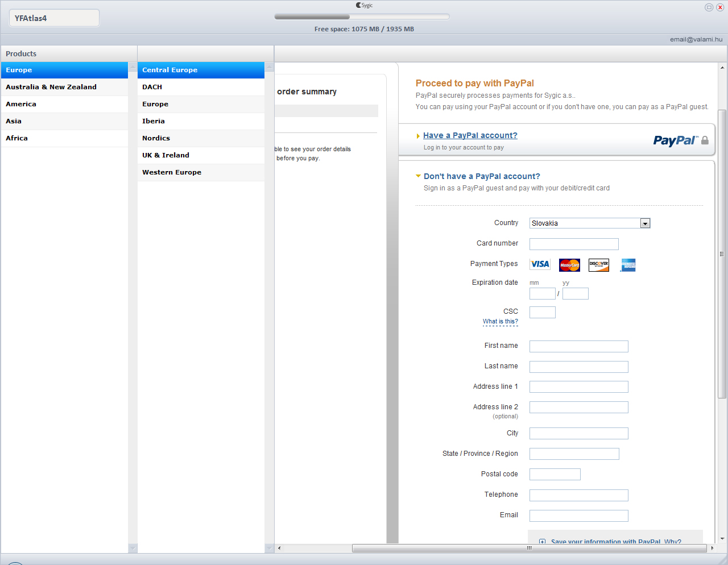Choose Iberia map package

(201, 121)
